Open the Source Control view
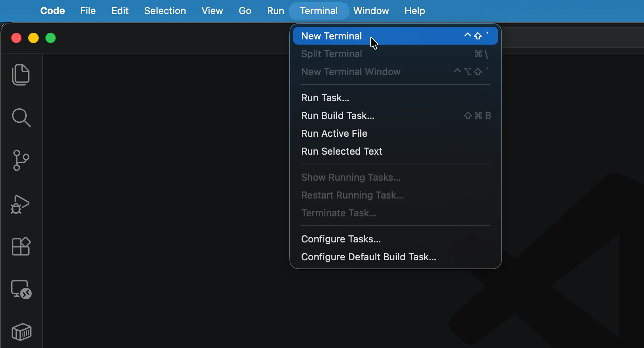 point(21,160)
